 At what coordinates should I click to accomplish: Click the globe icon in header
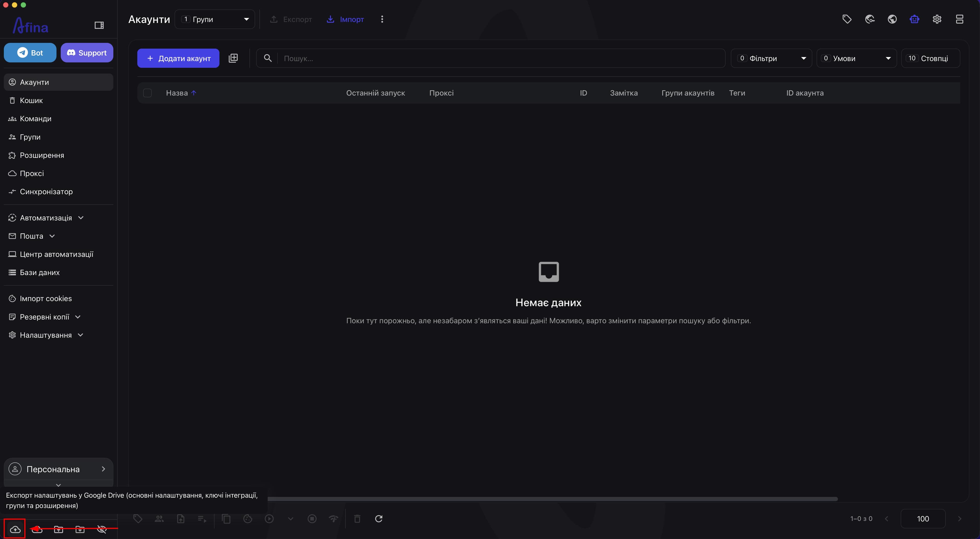tap(892, 19)
